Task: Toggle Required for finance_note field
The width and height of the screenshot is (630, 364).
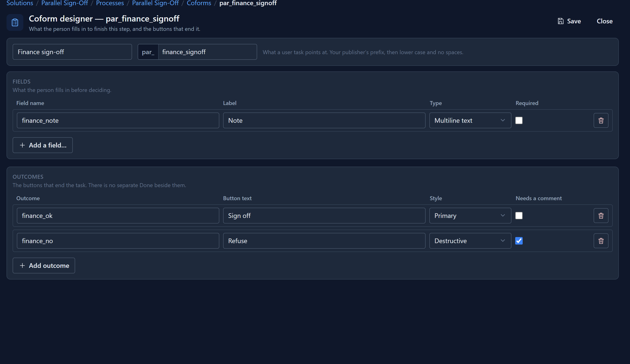Action: 519,120
